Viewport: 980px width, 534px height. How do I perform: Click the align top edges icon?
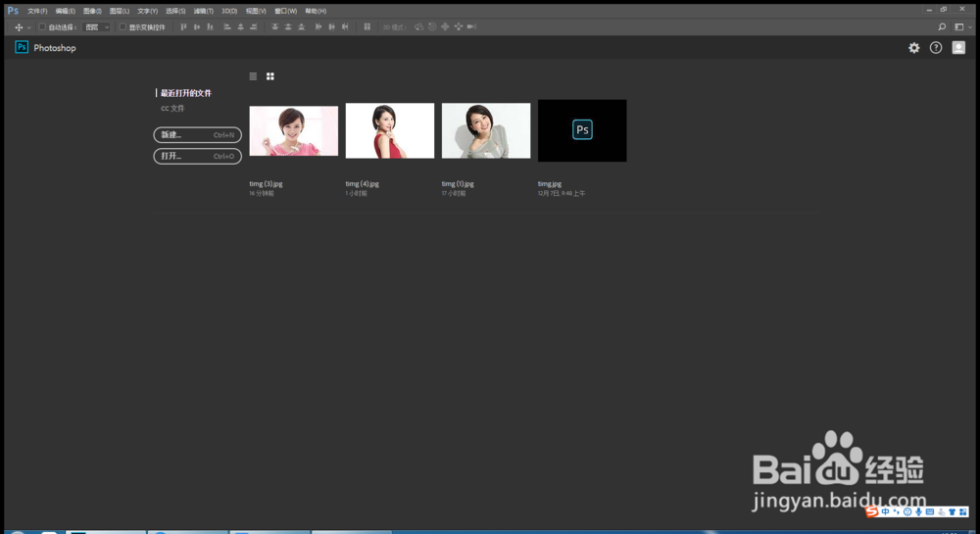[184, 26]
